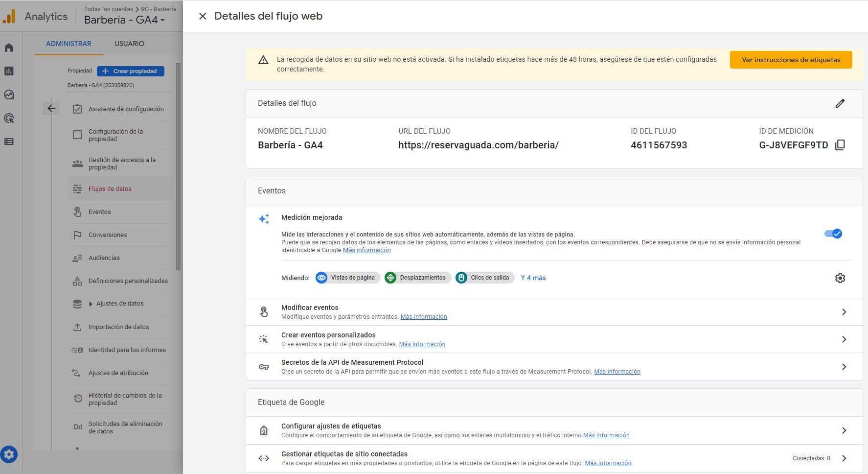The image size is (868, 474).
Task: Open the Reports bar chart icon in sidebar
Action: [x=9, y=71]
